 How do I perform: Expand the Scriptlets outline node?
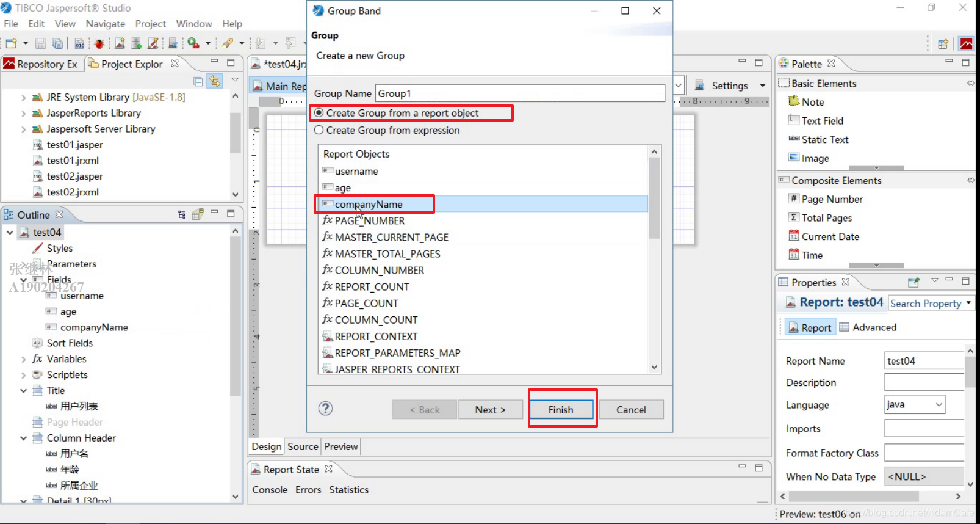click(x=23, y=375)
